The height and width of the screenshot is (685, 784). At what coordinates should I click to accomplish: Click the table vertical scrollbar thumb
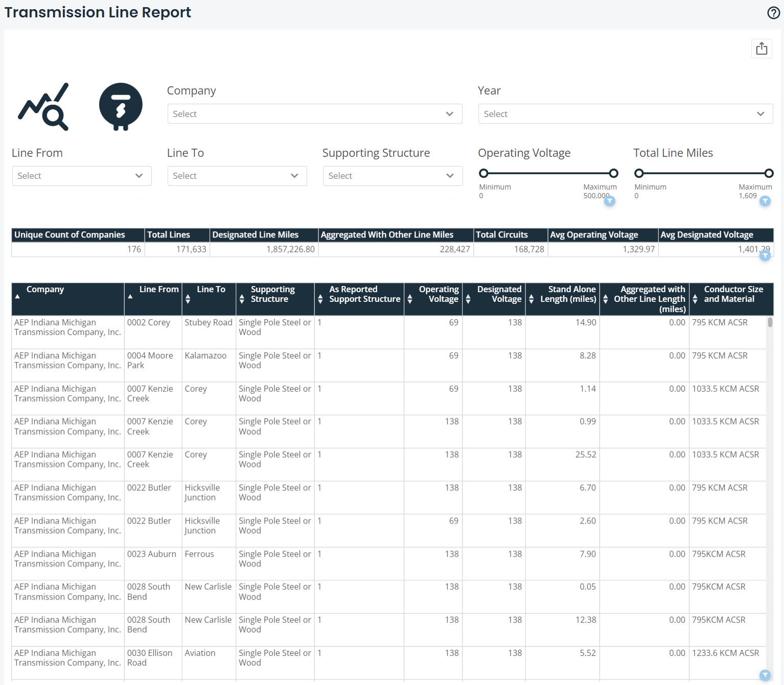[x=770, y=322]
